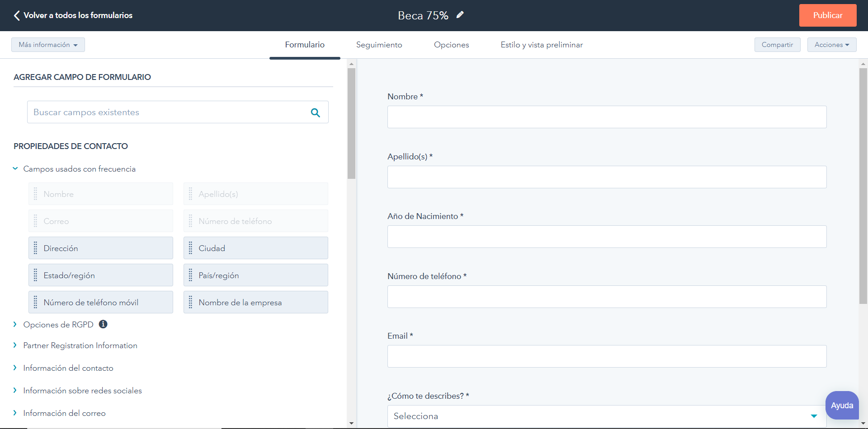Viewport: 868px width, 429px height.
Task: Click the Ayuda help bubble
Action: [841, 405]
